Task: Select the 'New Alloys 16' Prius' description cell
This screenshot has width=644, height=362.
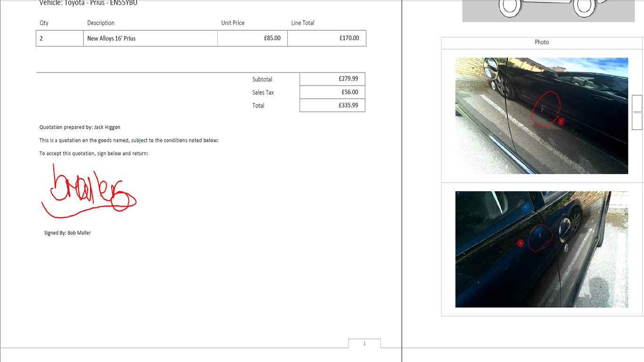Action: [x=150, y=38]
